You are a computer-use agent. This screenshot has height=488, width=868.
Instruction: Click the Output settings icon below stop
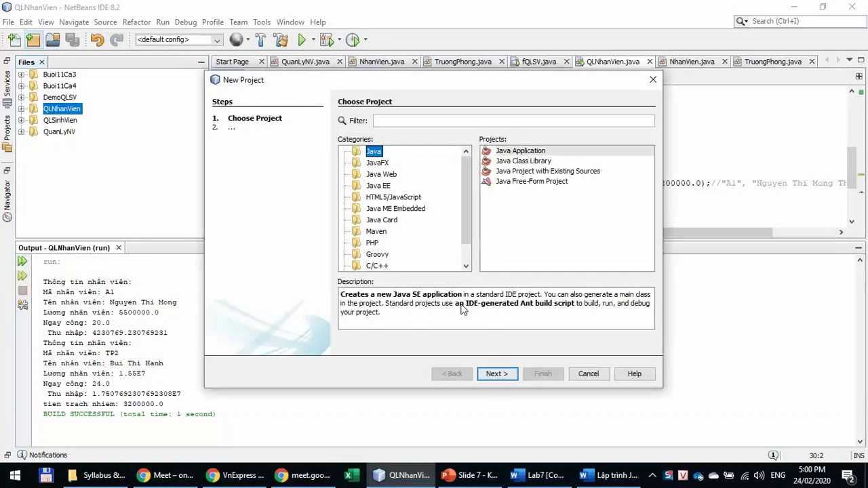pyautogui.click(x=22, y=305)
